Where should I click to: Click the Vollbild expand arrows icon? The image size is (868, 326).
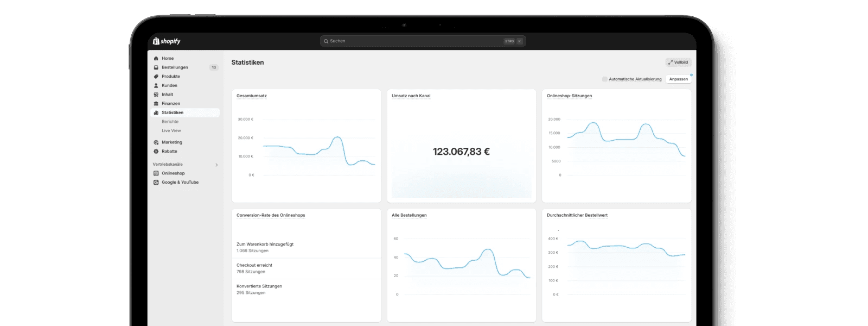click(671, 62)
